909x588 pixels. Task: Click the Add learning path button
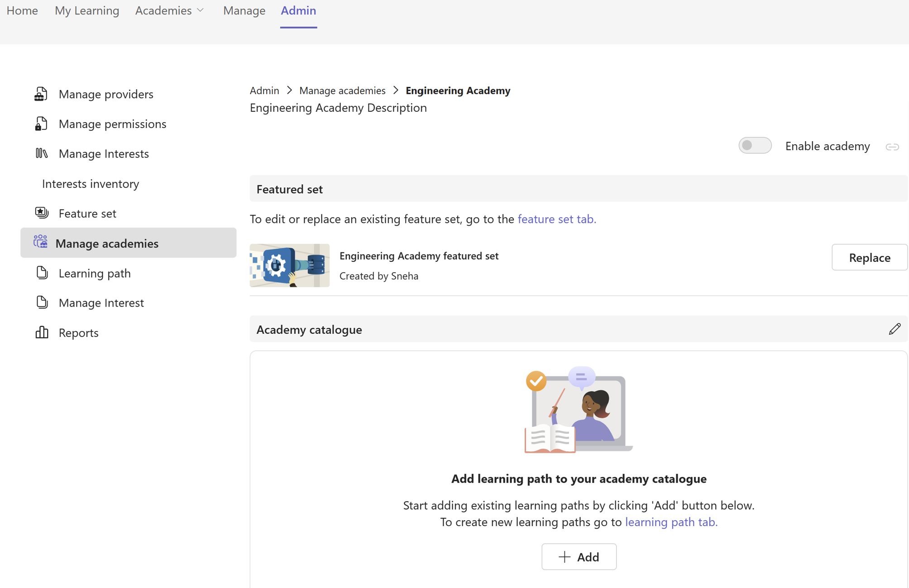click(x=579, y=556)
